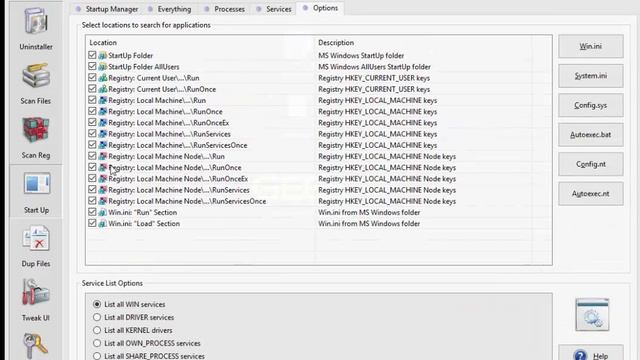
Task: Select List all OWN_PROCESS services option
Action: [97, 343]
